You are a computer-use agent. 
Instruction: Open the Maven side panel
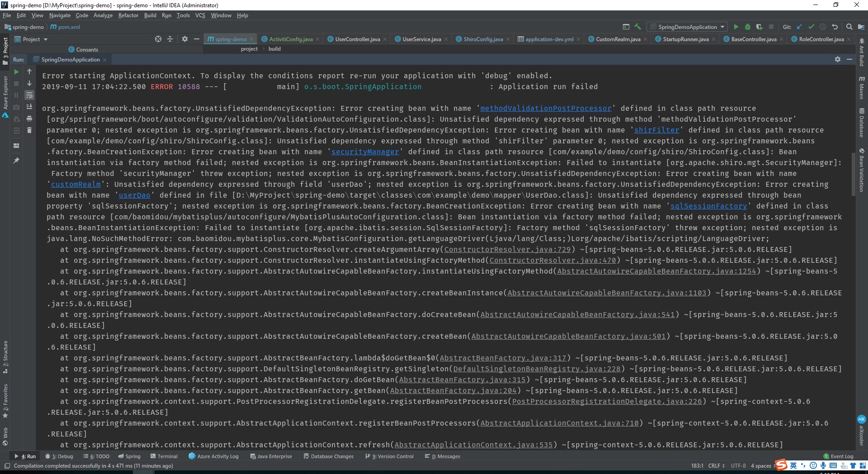(862, 87)
